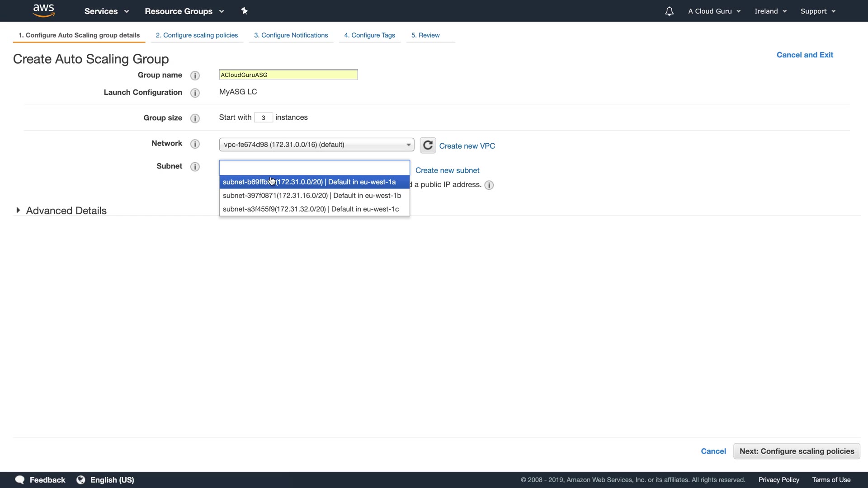868x488 pixels.
Task: Open the Network VPC dropdown
Action: [316, 145]
